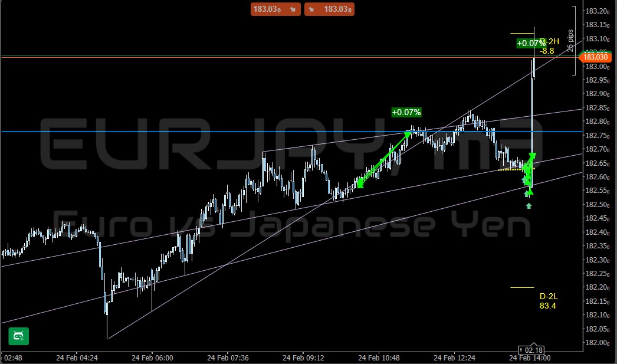
Task: Click the +0.07% label near the chart top
Action: pyautogui.click(x=530, y=43)
